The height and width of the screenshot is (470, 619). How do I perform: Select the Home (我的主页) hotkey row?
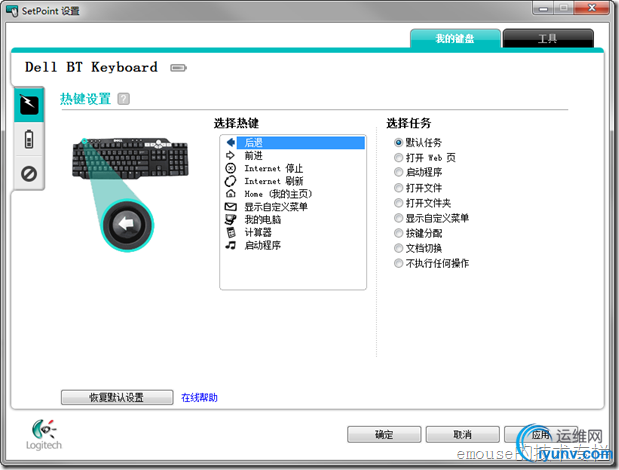tap(293, 194)
